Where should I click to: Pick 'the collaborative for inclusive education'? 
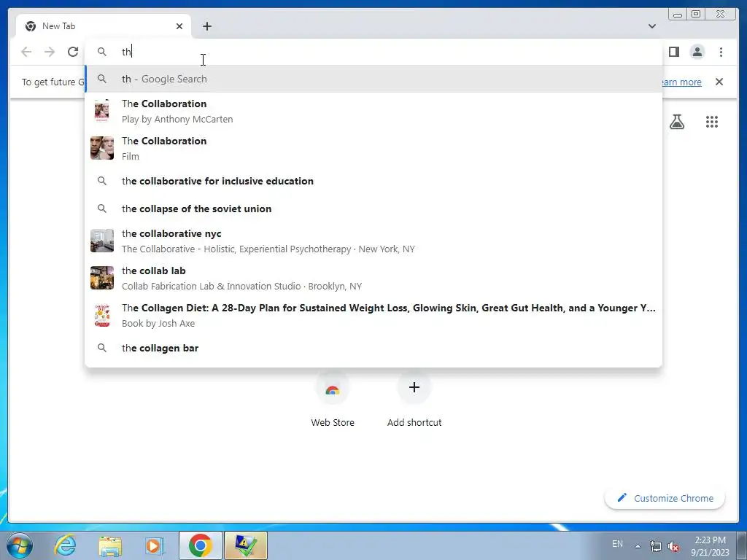click(x=373, y=181)
